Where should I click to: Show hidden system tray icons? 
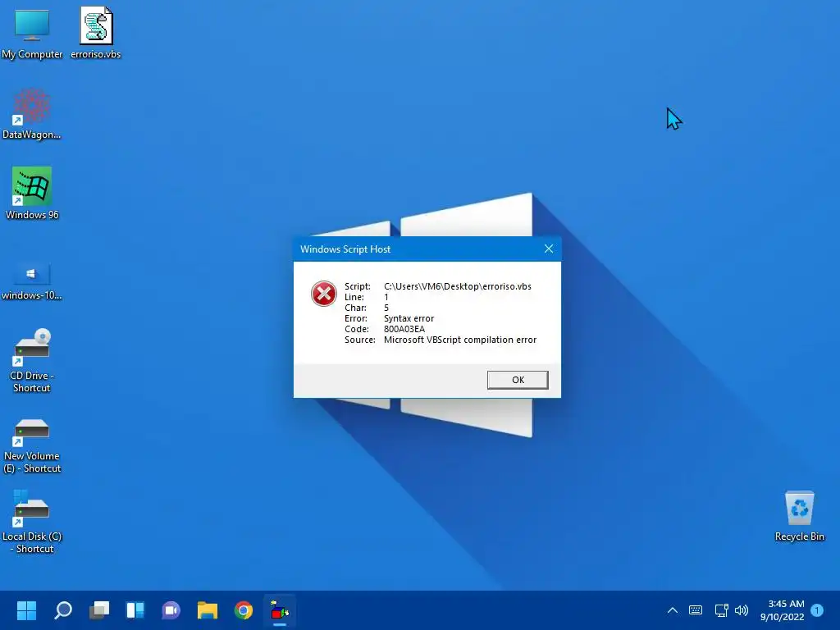[x=673, y=610]
